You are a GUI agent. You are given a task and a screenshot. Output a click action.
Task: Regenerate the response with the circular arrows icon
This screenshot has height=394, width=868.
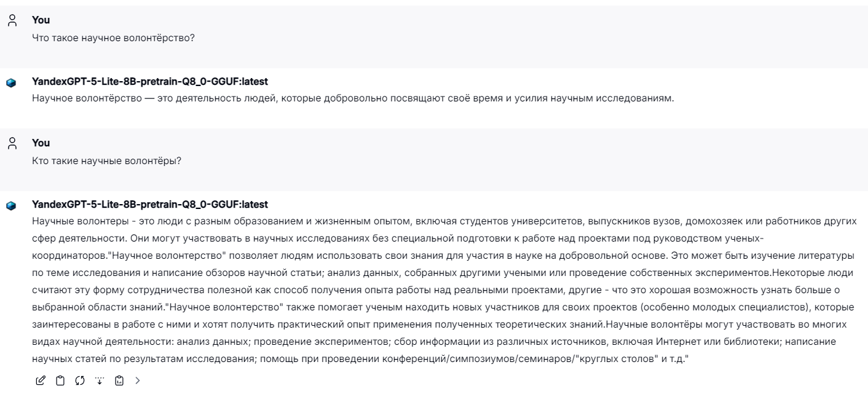coord(80,380)
